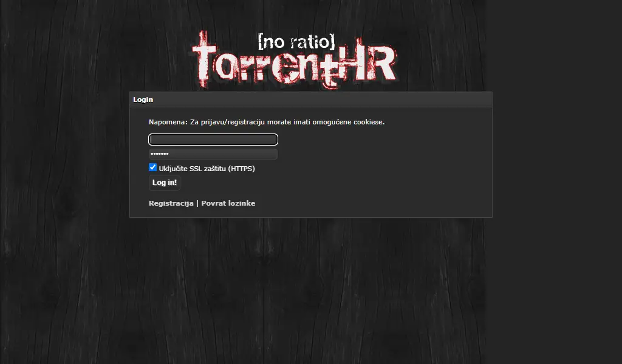Screen dimensions: 622x364
Task: Click the Login panel header
Action: point(311,99)
